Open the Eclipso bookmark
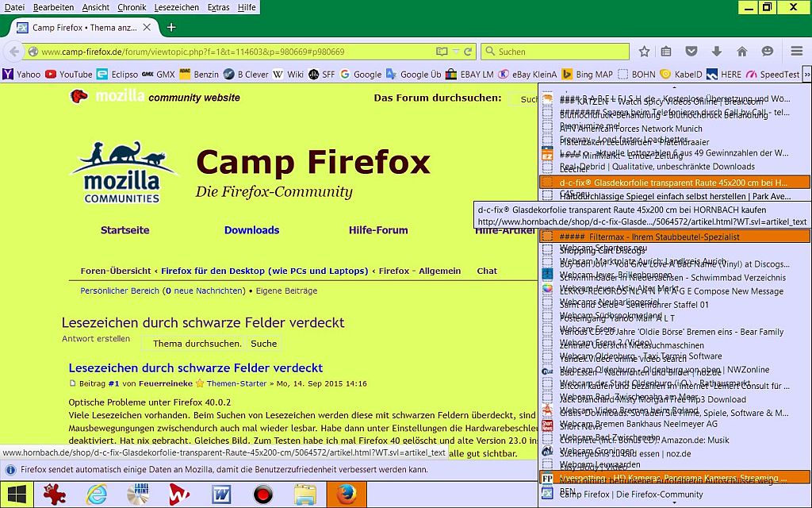This screenshot has width=812, height=508. click(x=117, y=74)
